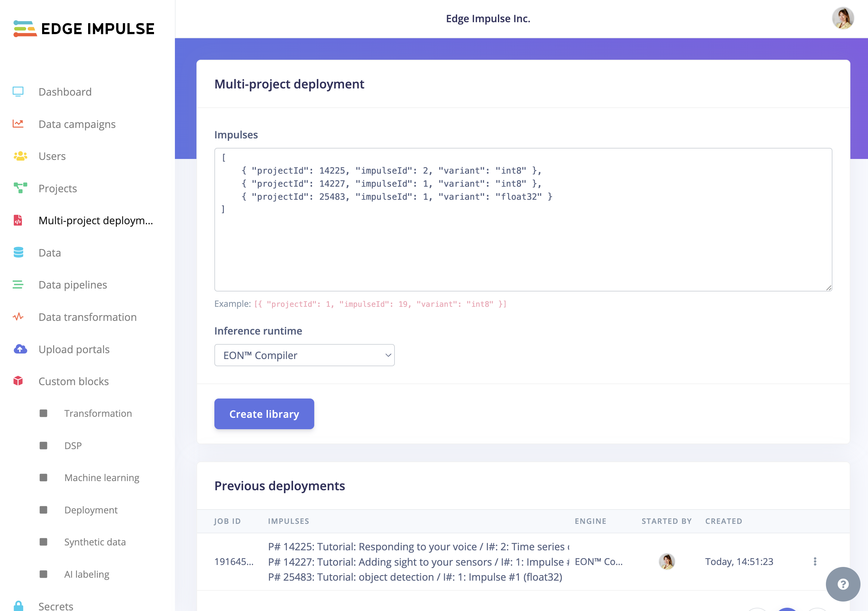Viewport: 868px width, 611px height.
Task: Click the P# 25483 object detection line
Action: tap(415, 577)
